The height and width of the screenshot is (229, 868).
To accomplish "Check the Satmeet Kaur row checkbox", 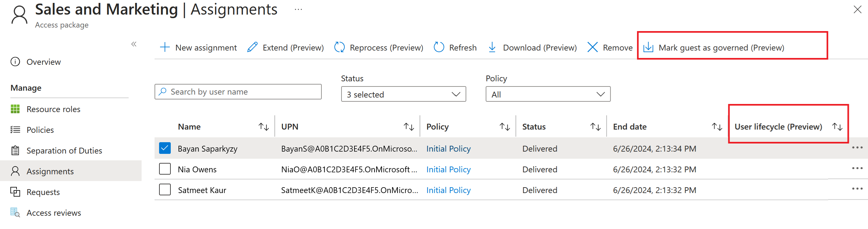I will click(165, 189).
